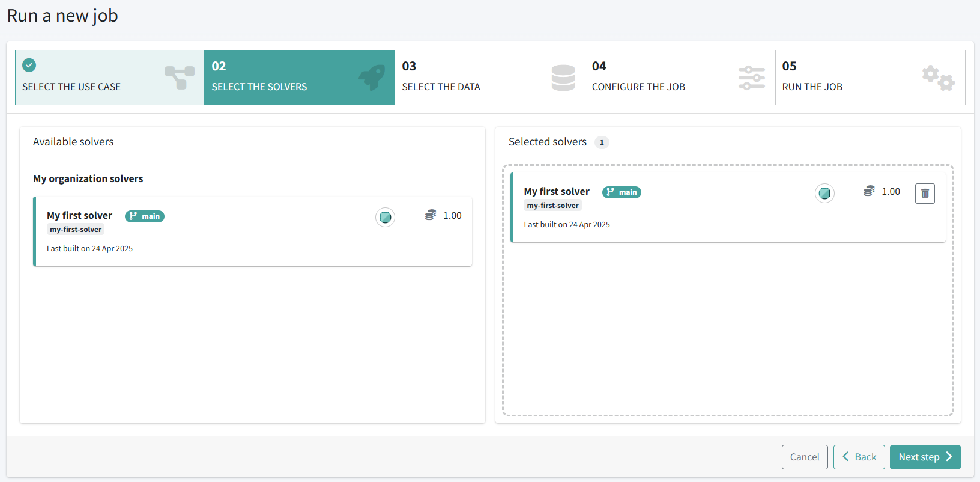The image size is (980, 482).
Task: Click the solver avatar in available list
Action: click(x=385, y=217)
